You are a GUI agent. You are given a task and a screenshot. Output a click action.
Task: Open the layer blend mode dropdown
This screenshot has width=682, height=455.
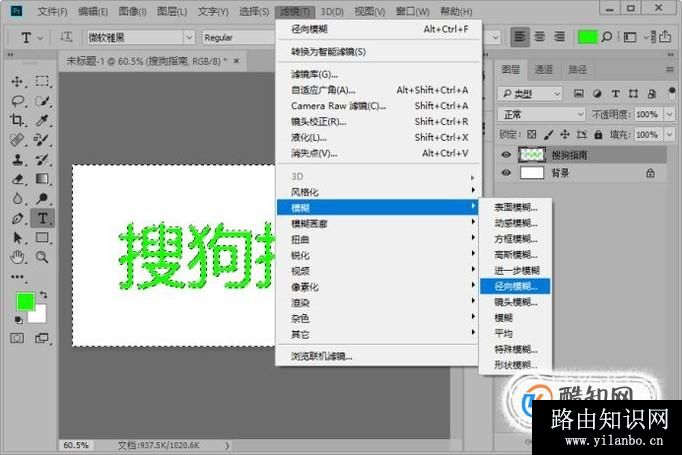click(x=542, y=114)
